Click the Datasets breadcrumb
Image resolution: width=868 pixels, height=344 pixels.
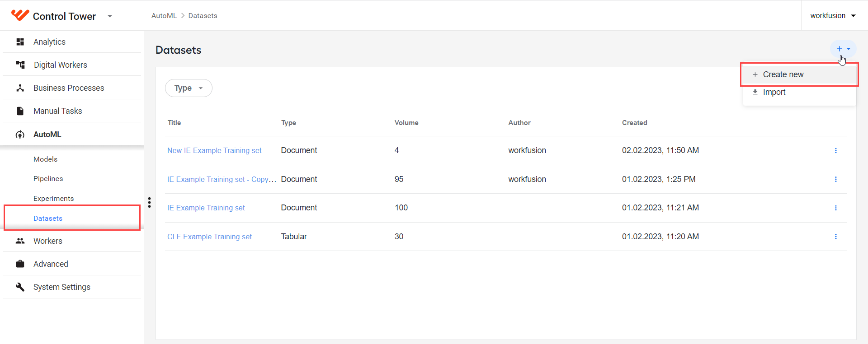[203, 16]
